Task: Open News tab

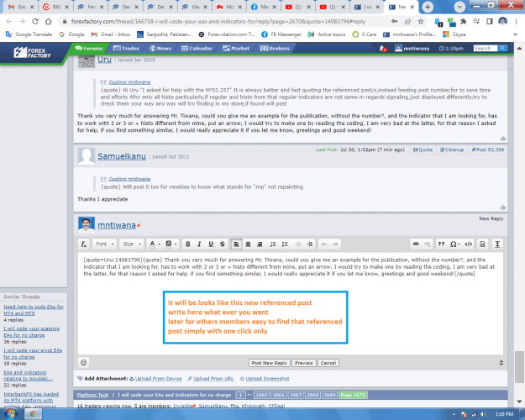Action: coord(160,48)
